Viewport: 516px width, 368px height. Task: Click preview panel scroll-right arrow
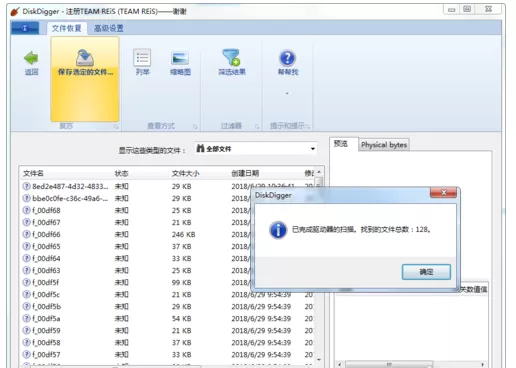(x=483, y=364)
